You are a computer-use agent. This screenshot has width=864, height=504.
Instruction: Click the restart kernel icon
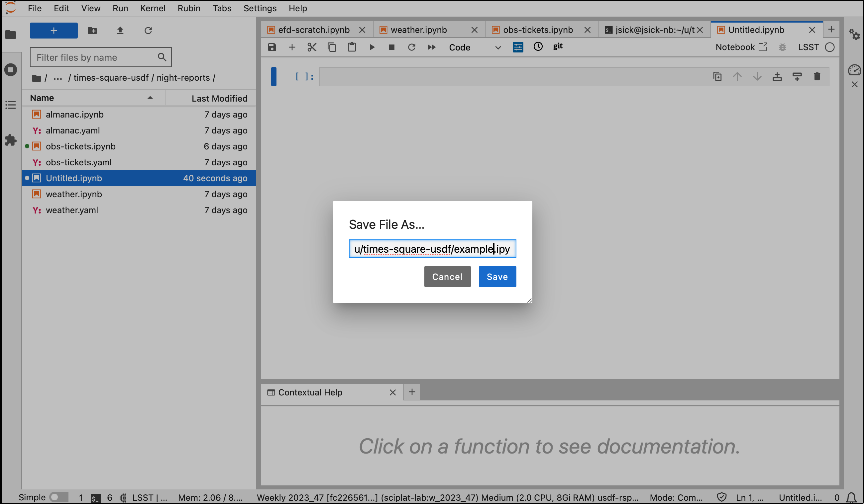point(411,47)
